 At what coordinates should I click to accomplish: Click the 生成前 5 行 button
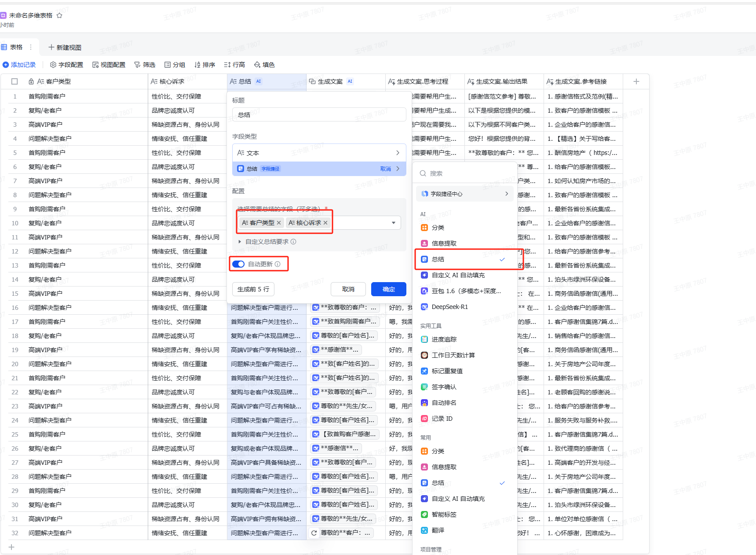(253, 289)
